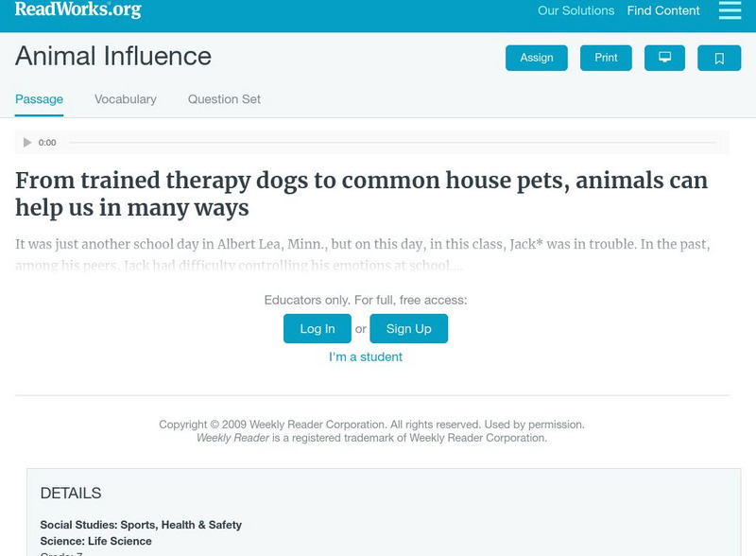The height and width of the screenshot is (556, 756).
Task: Click the ReadWorks.org logo
Action: tap(77, 10)
